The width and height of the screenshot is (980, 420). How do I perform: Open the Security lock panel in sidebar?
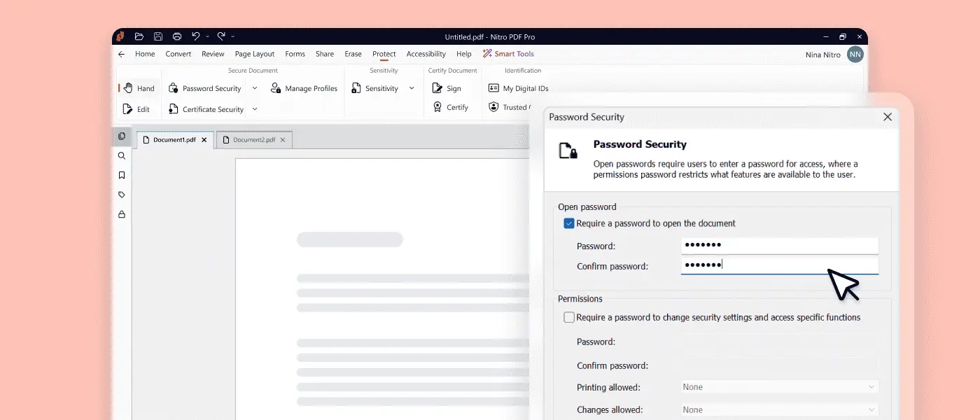122,214
